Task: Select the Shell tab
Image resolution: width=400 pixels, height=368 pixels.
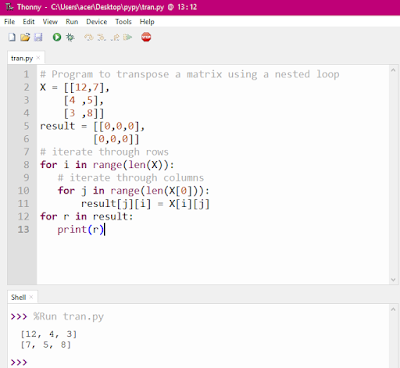Action: [x=18, y=297]
